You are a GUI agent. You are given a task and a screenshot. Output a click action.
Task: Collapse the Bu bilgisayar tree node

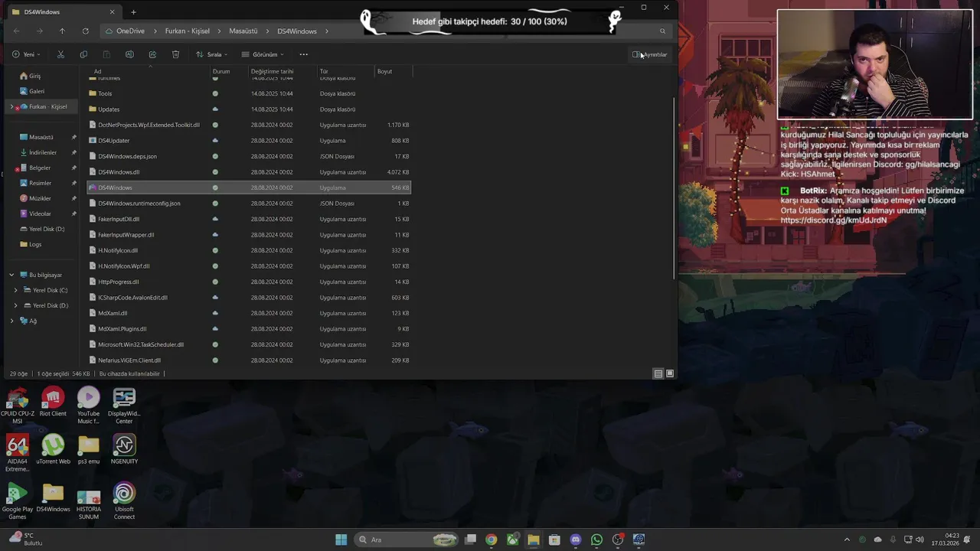[x=11, y=275]
